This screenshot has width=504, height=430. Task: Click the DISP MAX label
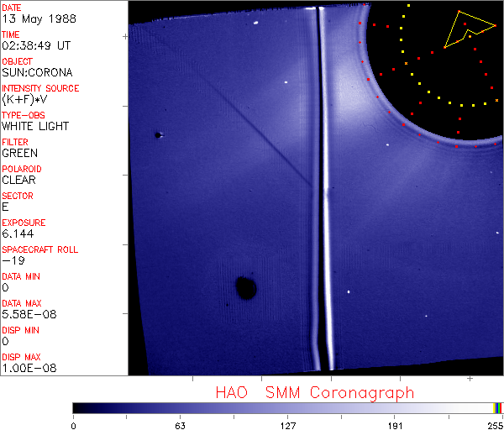point(21,357)
